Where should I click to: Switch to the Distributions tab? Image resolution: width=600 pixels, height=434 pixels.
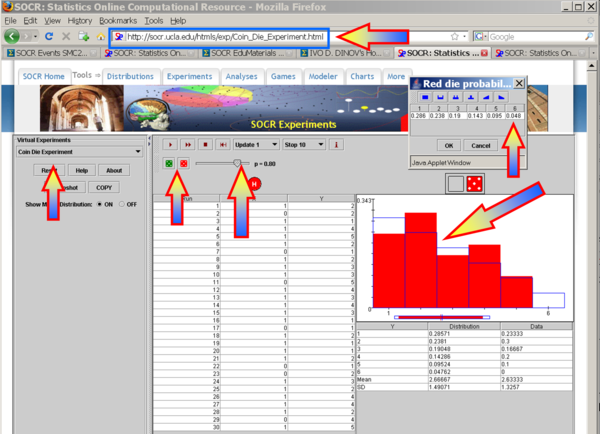tap(130, 76)
